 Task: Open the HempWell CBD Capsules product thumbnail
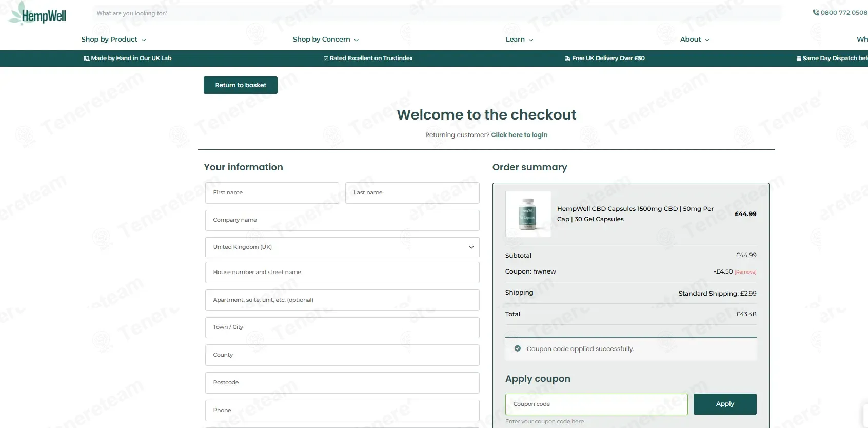(528, 214)
